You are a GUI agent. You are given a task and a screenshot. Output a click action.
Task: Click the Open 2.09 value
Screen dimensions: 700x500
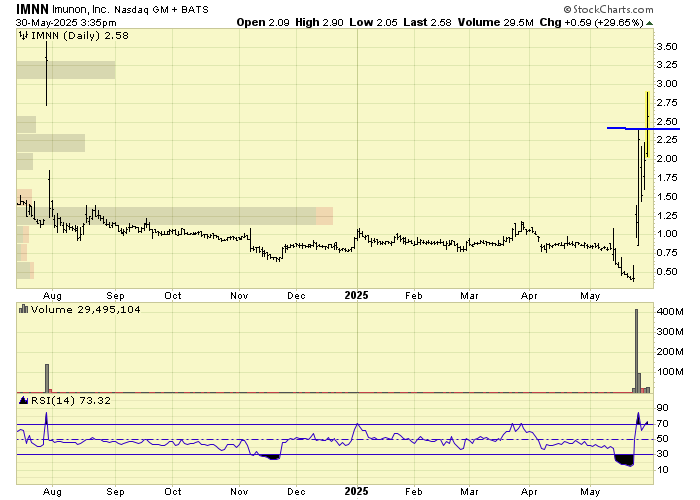click(x=263, y=22)
